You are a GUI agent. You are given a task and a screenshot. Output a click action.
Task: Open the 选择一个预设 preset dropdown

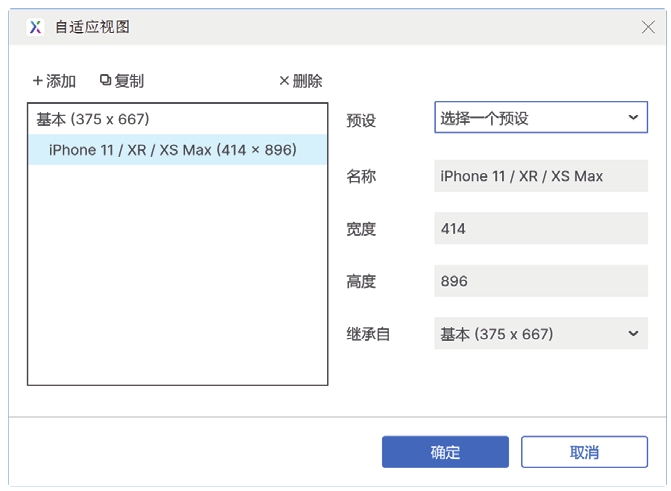click(x=530, y=118)
